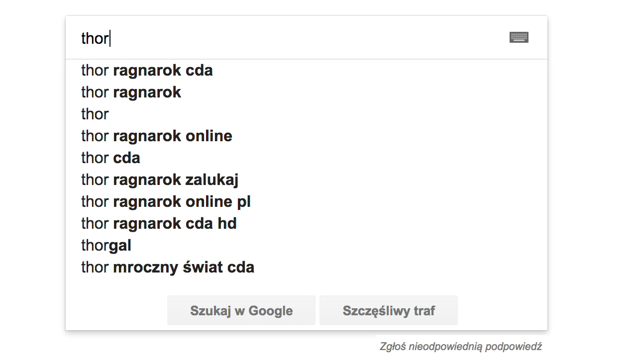Open the I'm Feeling Lucky equivalent button
This screenshot has height=364, width=634.
tap(388, 310)
